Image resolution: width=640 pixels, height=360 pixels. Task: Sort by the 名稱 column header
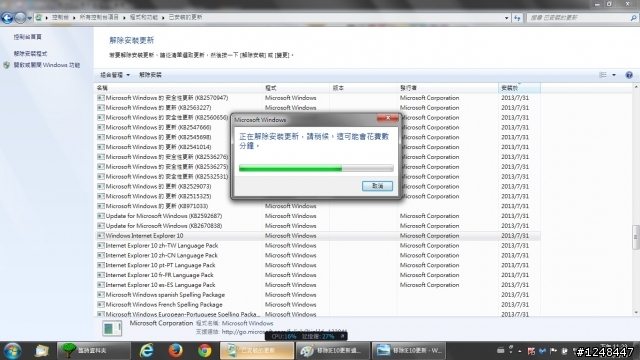(178, 88)
